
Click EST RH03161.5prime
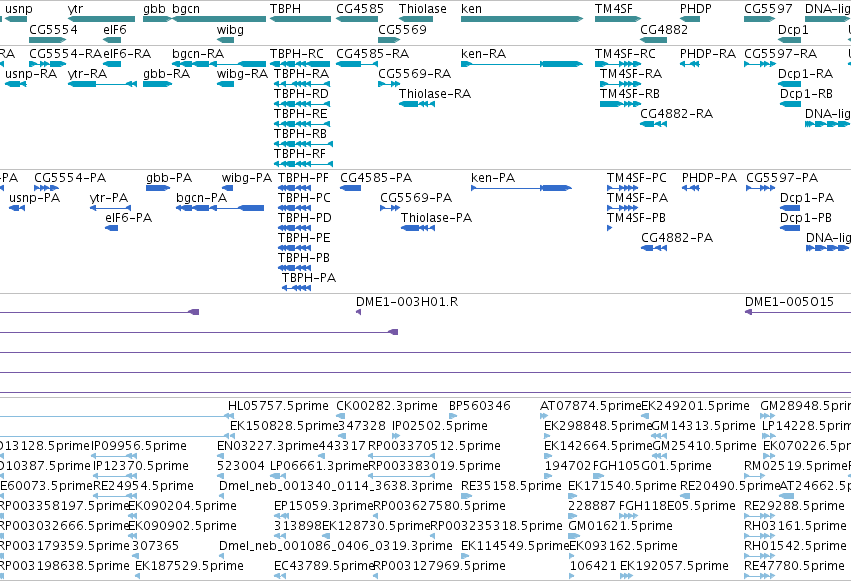(x=795, y=525)
